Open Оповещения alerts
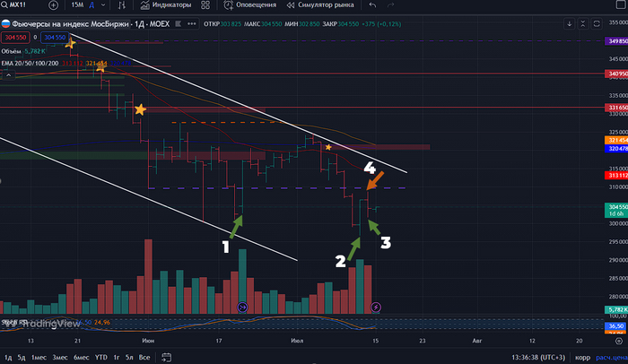The width and height of the screenshot is (628, 364). (250, 4)
